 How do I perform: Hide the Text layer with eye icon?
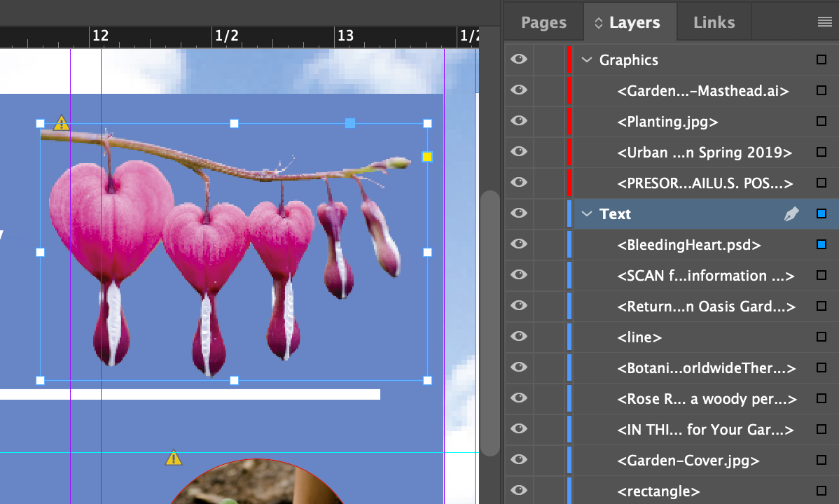(x=518, y=213)
